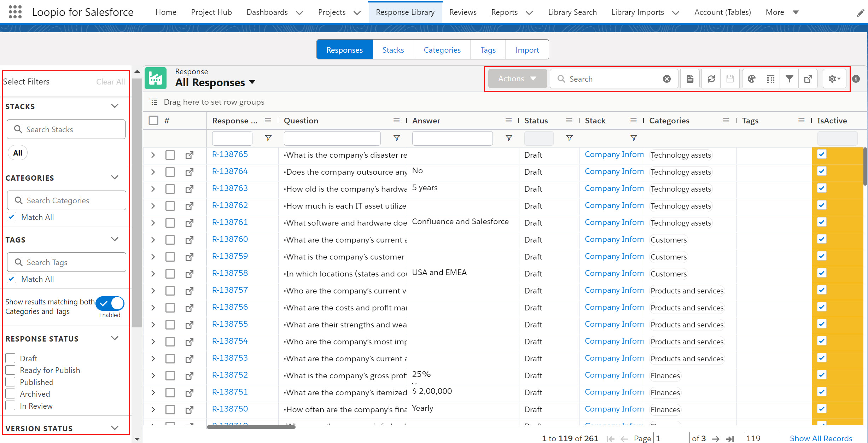
Task: Click the open-in-new-window icon in toolbar
Action: coord(808,79)
